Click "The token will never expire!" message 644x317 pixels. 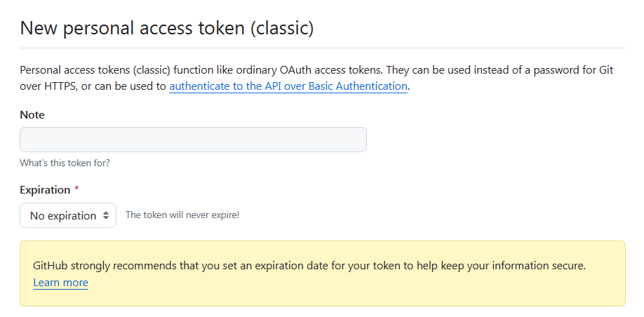pyautogui.click(x=182, y=215)
